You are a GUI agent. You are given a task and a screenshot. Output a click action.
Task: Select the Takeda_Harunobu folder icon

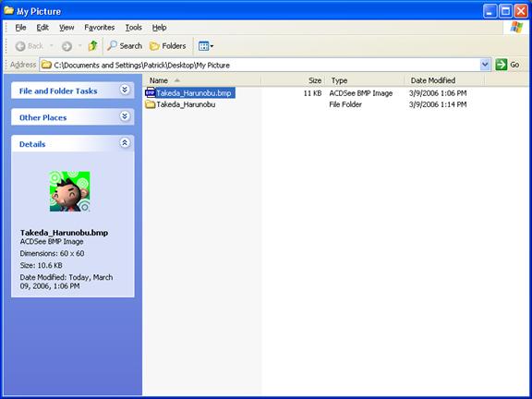150,104
